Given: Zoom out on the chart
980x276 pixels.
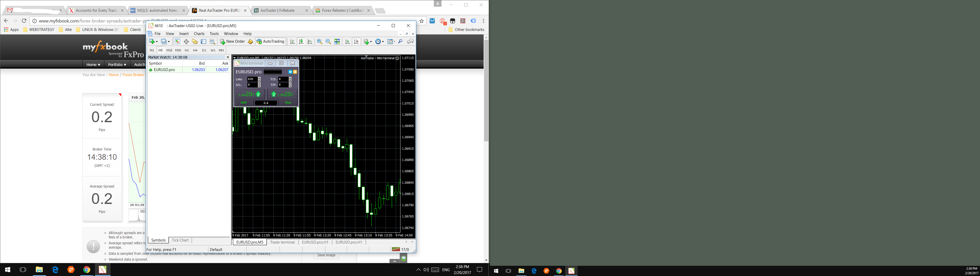Looking at the screenshot, I should pos(328,42).
